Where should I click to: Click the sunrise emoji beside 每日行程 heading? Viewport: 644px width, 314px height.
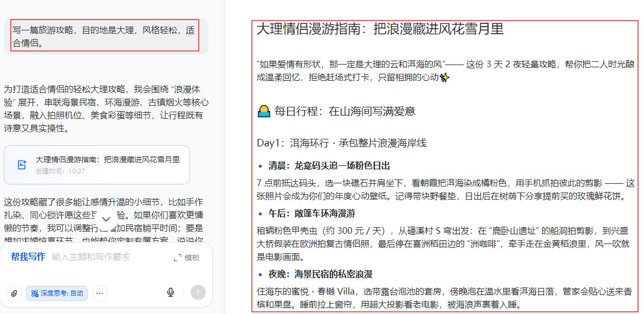[x=263, y=112]
